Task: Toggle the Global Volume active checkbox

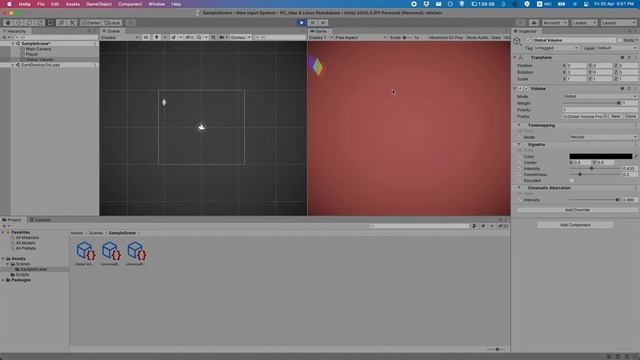Action: [x=529, y=40]
